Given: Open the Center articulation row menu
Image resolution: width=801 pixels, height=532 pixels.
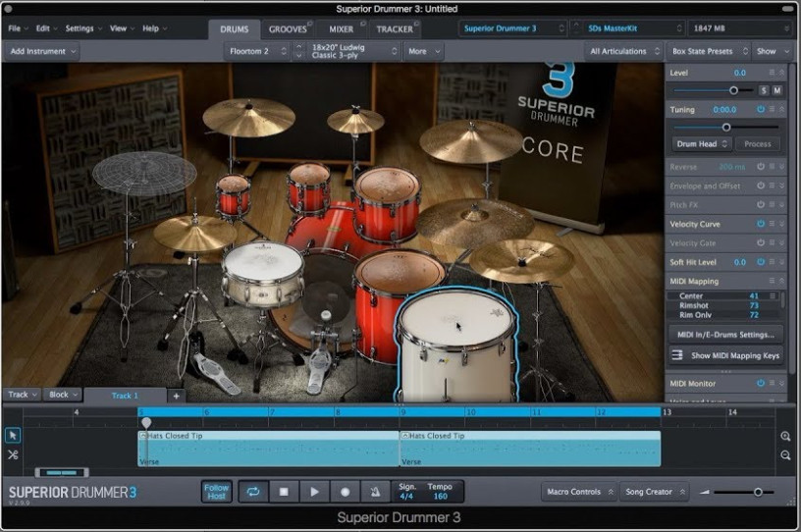Looking at the screenshot, I should tap(773, 295).
